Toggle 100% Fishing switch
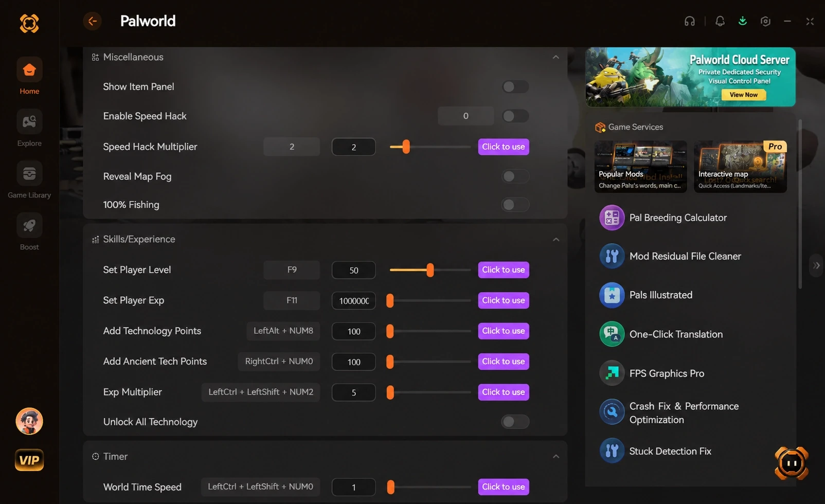Screen dimensions: 825x504 (515, 205)
